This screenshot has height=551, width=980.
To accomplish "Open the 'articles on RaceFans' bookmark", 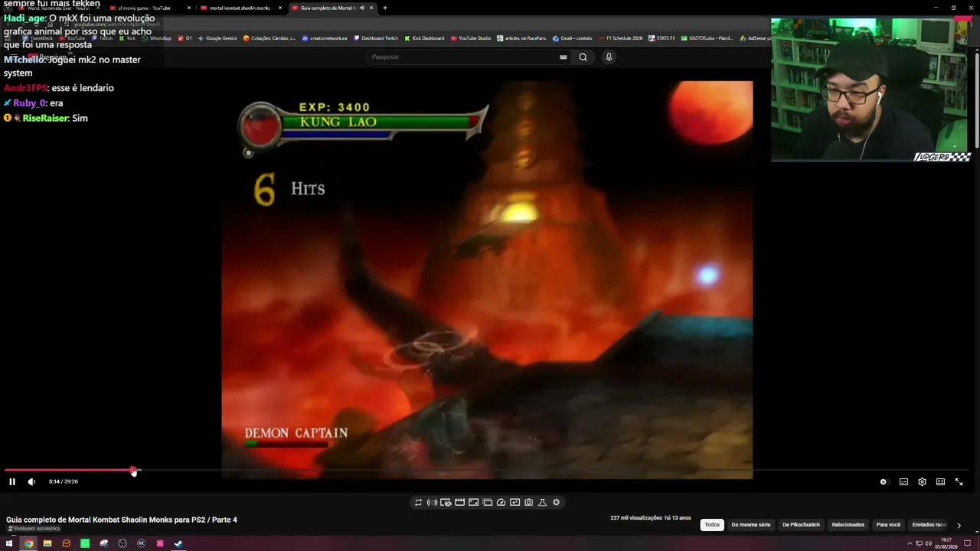I will [521, 38].
